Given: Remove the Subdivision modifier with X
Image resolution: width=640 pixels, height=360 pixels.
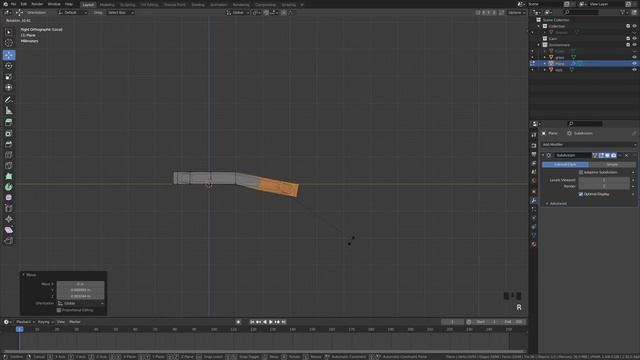Looking at the screenshot, I should (627, 156).
